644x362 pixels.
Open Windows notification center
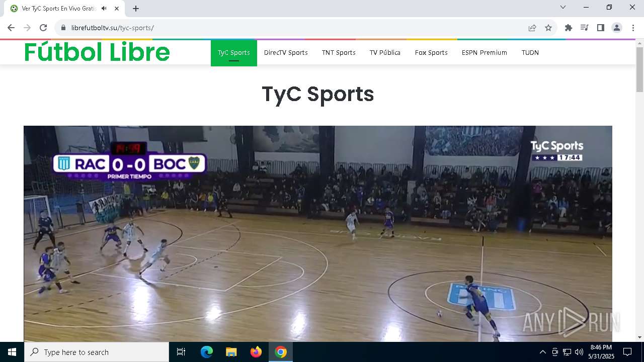click(x=627, y=352)
